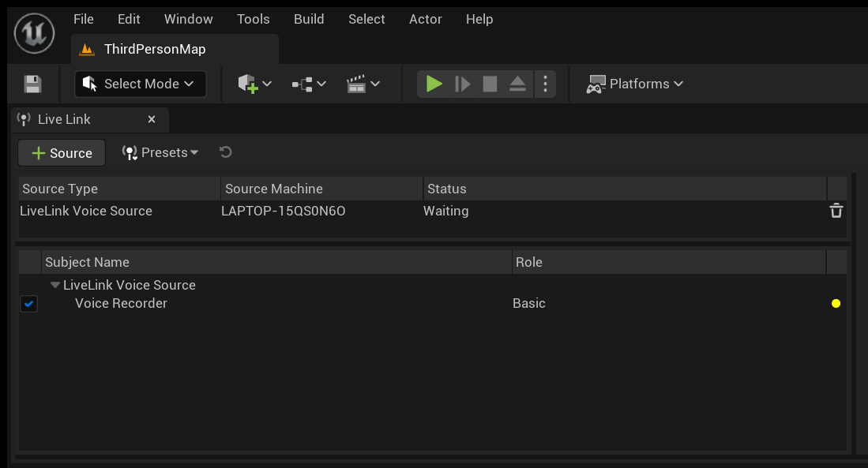Click the Subject Name column header
Viewport: 868px width, 468px height.
pyautogui.click(x=87, y=261)
